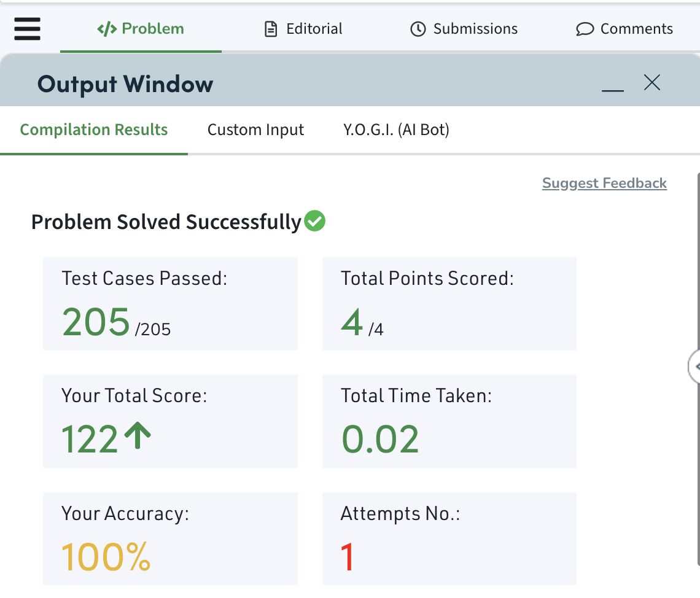Expand the side panel arrow handle
This screenshot has height=598, width=700.
(x=694, y=367)
